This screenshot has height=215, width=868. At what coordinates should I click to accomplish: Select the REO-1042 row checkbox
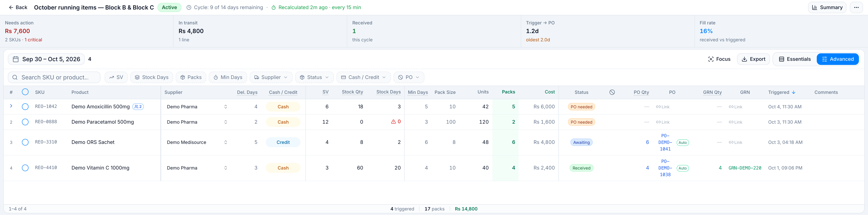[x=25, y=107]
